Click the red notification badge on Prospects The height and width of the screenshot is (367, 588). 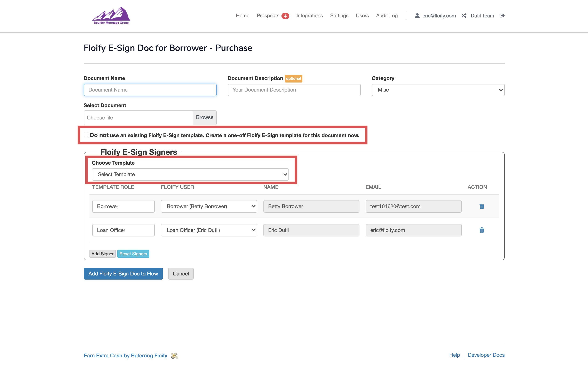click(286, 16)
